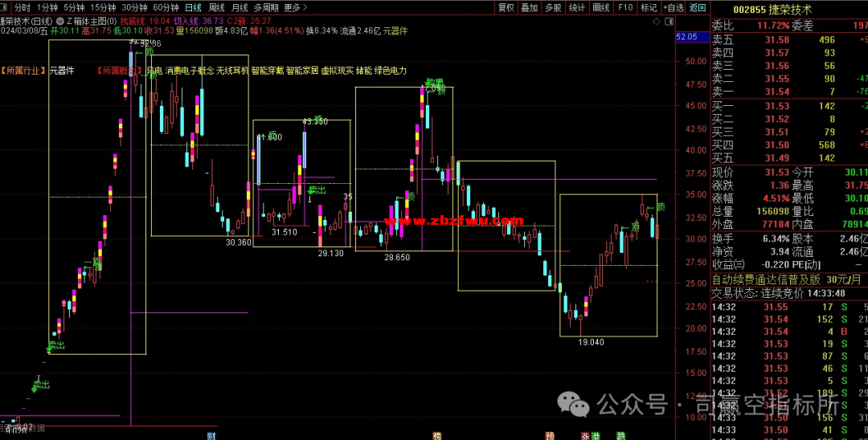Open the indicator dropdown before Z箱体主图
The width and height of the screenshot is (868, 440).
pos(59,20)
